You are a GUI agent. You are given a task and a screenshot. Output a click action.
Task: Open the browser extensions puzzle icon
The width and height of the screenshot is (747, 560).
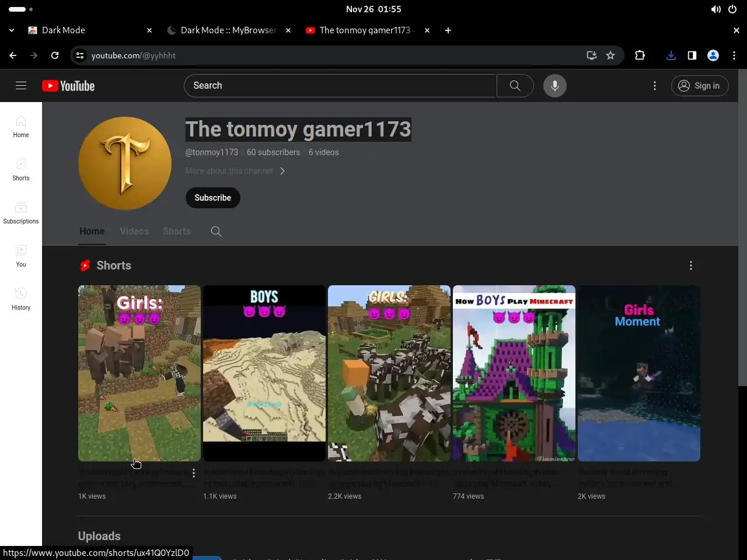tap(640, 55)
